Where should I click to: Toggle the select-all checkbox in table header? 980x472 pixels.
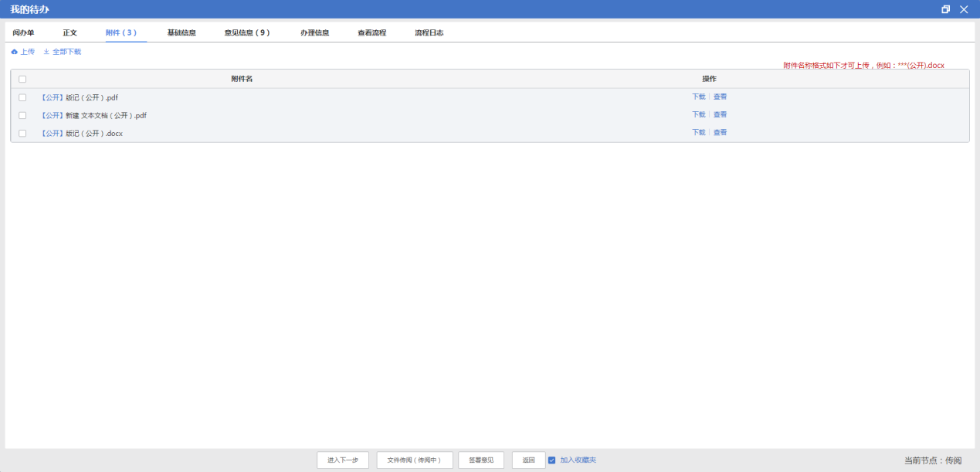(22, 79)
